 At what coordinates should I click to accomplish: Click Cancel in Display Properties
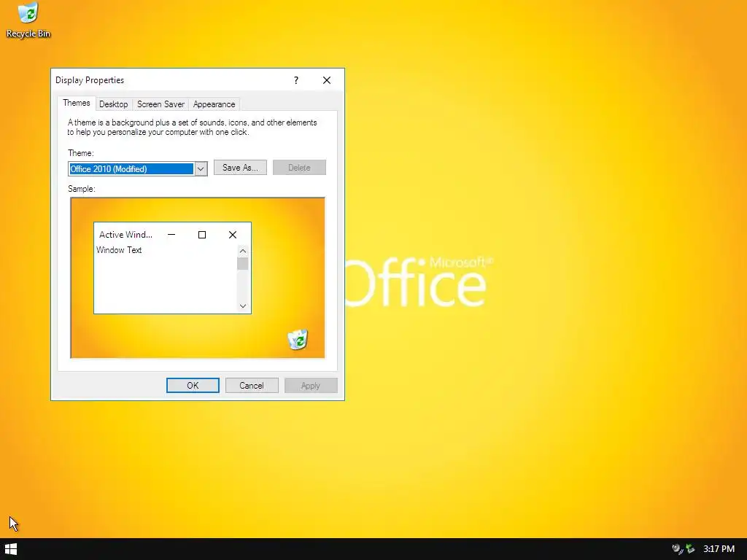[x=252, y=385]
